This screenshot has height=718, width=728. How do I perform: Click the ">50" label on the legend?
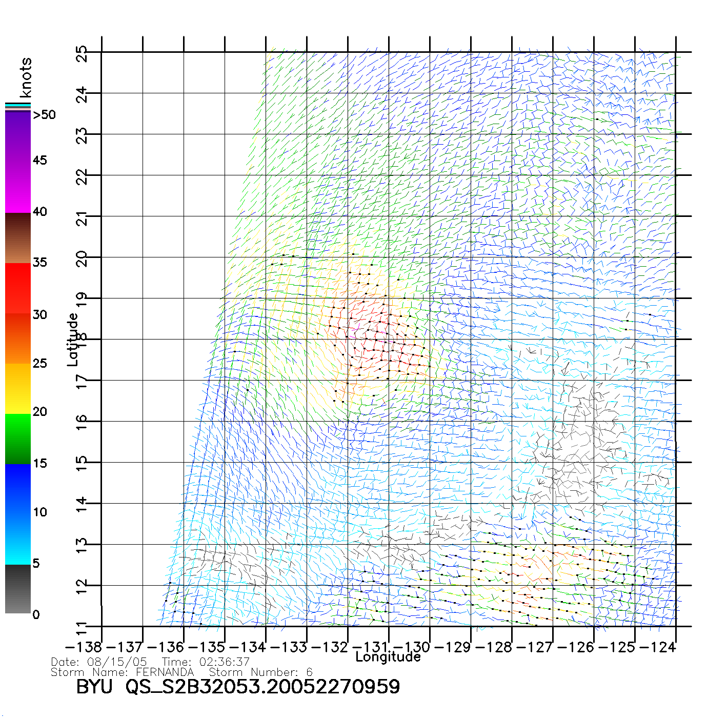pyautogui.click(x=45, y=115)
